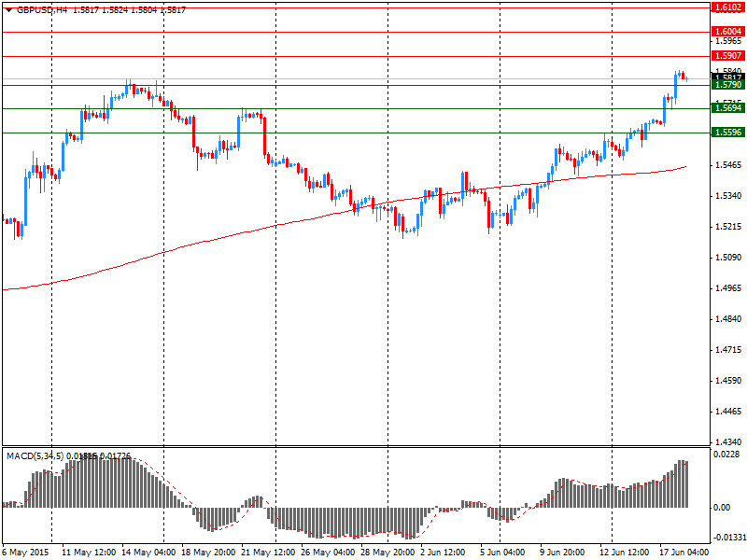Click the 14 May 04:00 time label
The width and height of the screenshot is (747, 560).
148,553
